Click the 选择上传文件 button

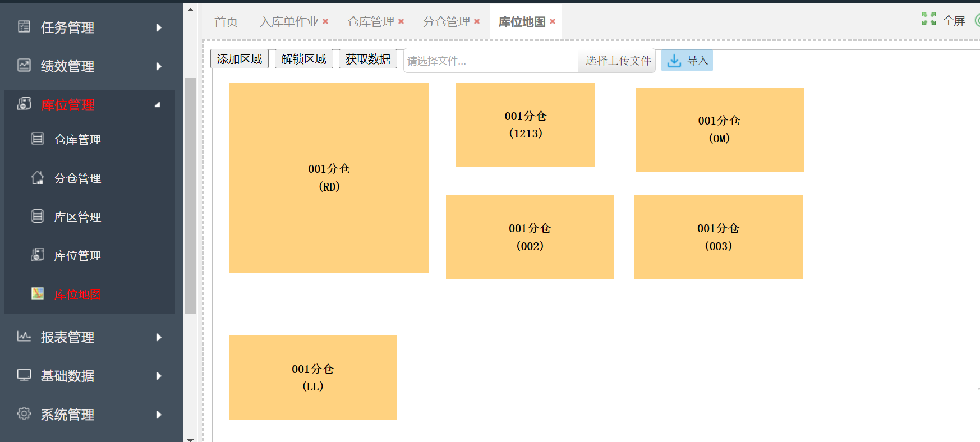[x=617, y=61]
